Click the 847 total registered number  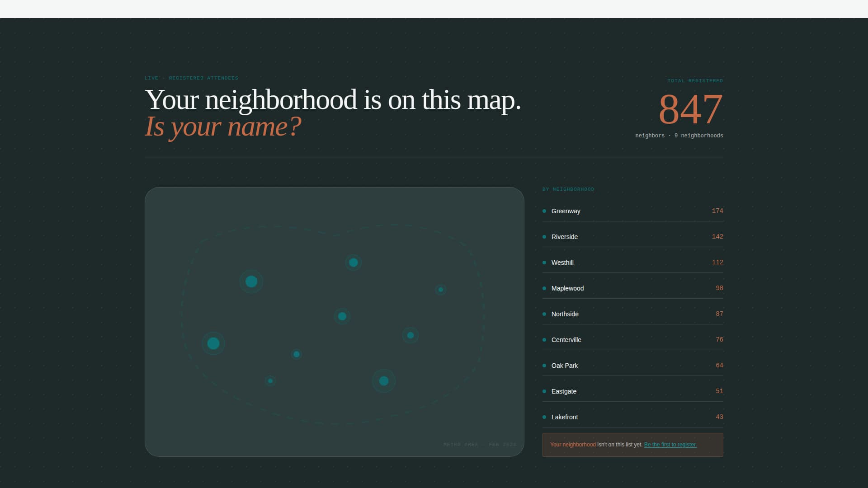pyautogui.click(x=690, y=109)
